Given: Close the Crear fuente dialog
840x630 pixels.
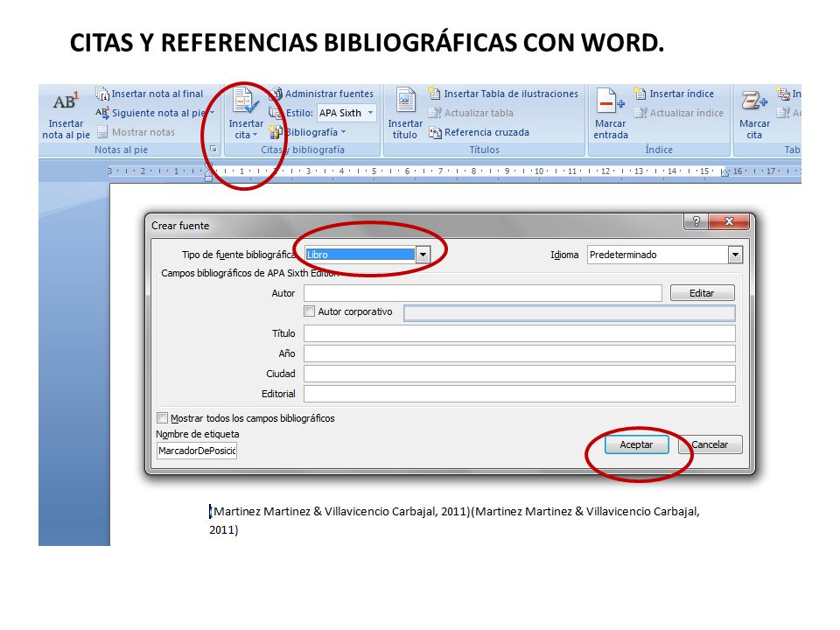Looking at the screenshot, I should (729, 221).
